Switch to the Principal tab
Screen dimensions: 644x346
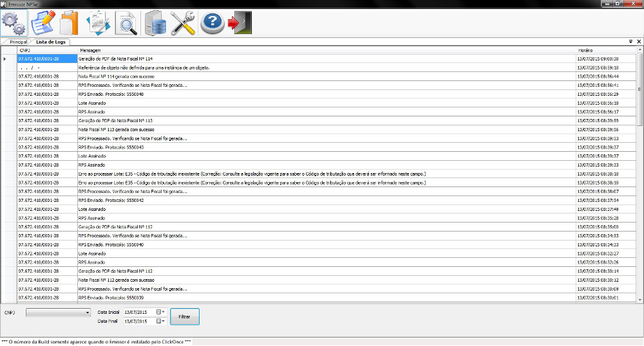click(18, 42)
